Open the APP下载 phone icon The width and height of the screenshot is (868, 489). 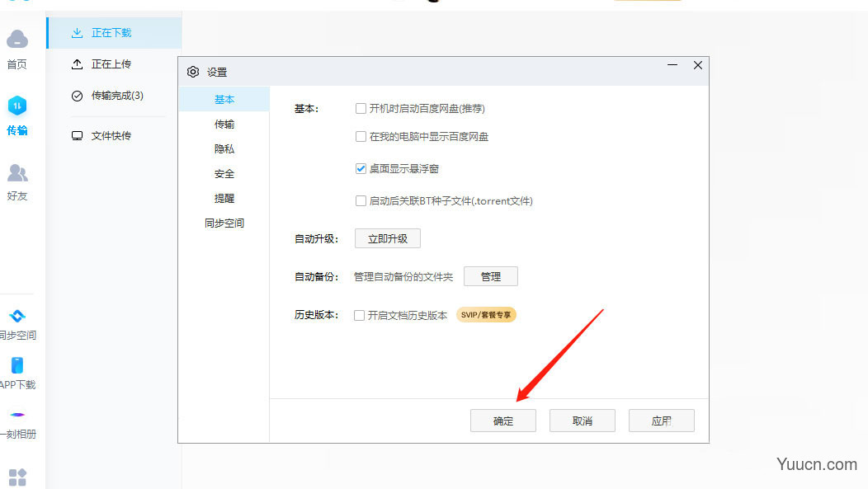(17, 365)
